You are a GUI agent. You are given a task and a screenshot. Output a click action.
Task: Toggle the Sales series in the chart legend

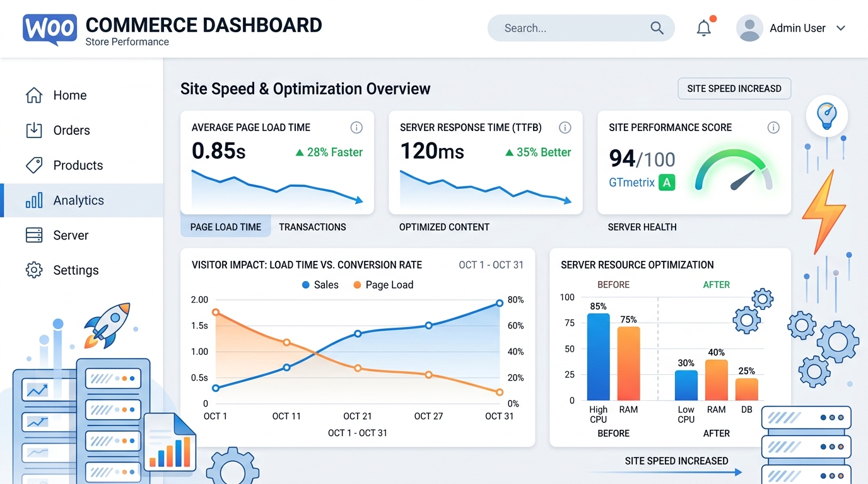tap(319, 285)
